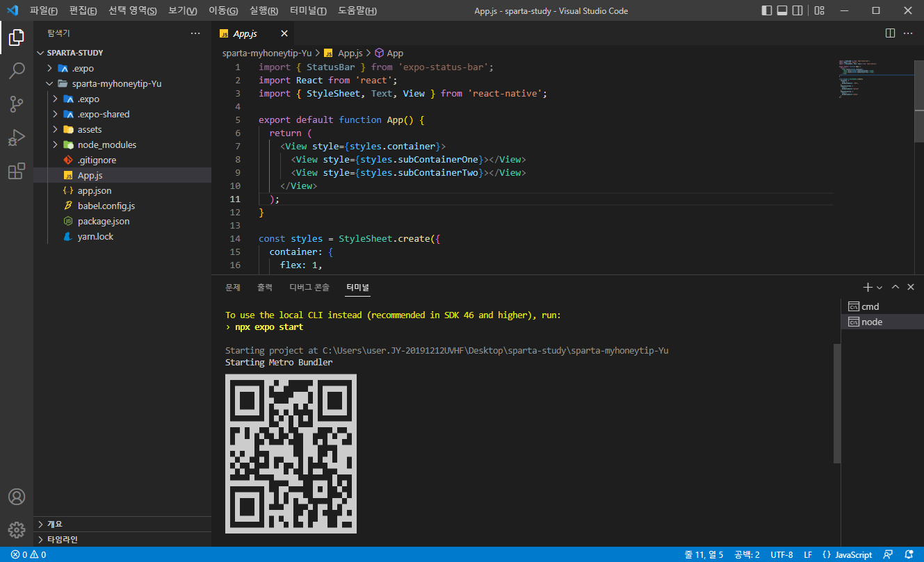The width and height of the screenshot is (924, 562).
Task: Open the 파일(F) menu
Action: tap(44, 10)
